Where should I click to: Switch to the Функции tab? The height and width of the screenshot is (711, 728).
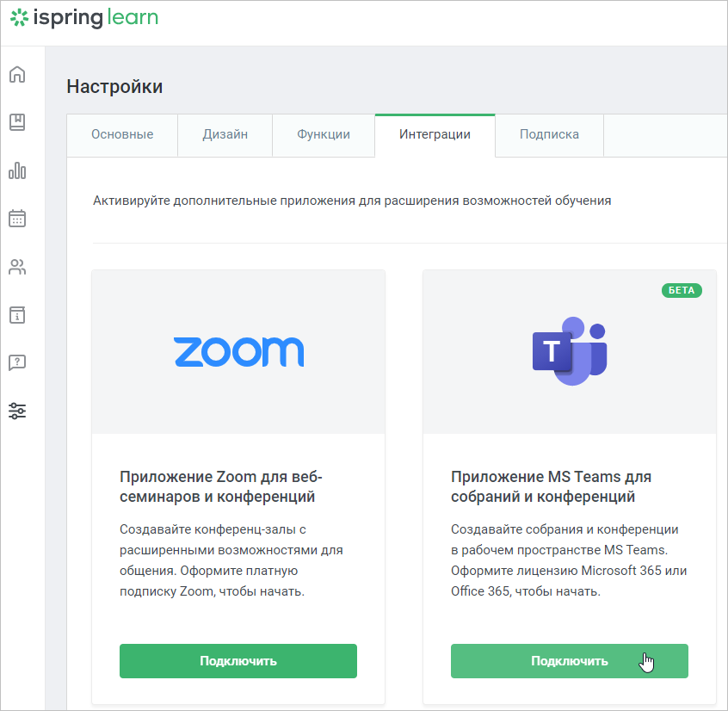click(x=324, y=134)
